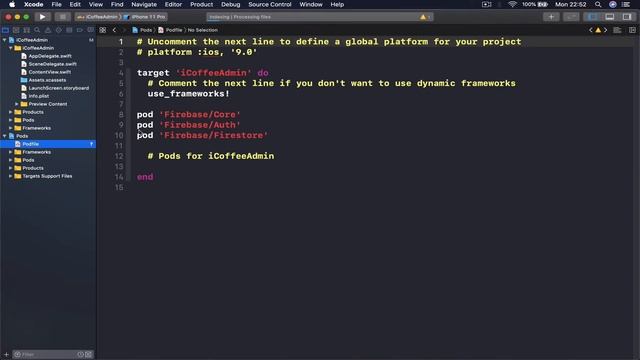Select iCoffeeAdmin scheme in toolbar

98,17
